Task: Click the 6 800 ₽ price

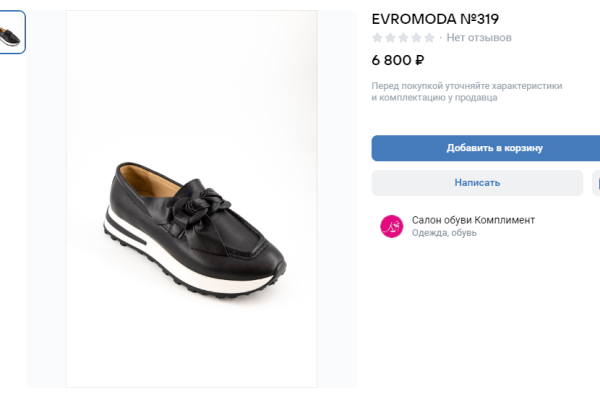Action: (398, 60)
